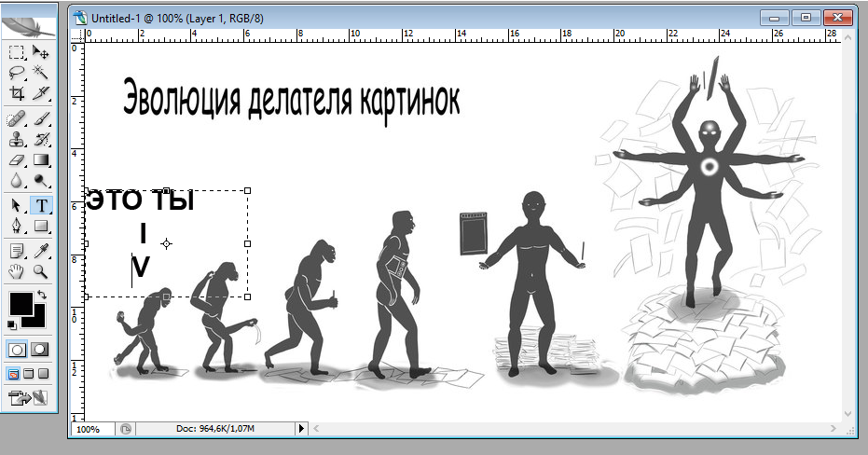
Task: Select the Healing Brush tool
Action: coord(17,118)
